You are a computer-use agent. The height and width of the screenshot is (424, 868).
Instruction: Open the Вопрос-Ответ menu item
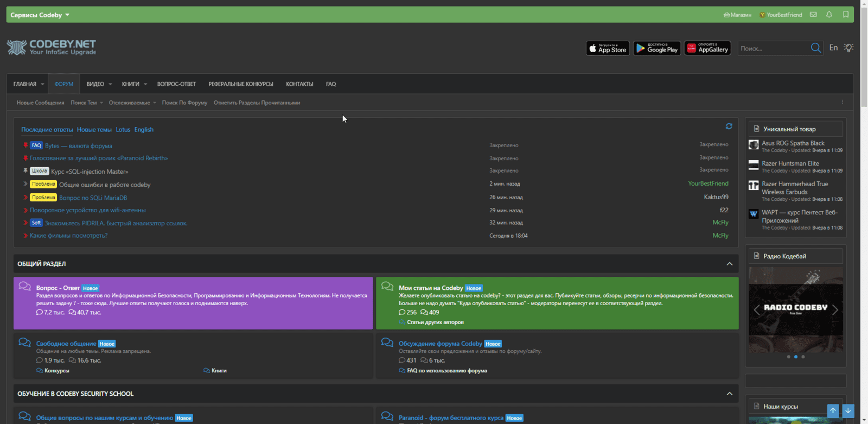point(176,84)
